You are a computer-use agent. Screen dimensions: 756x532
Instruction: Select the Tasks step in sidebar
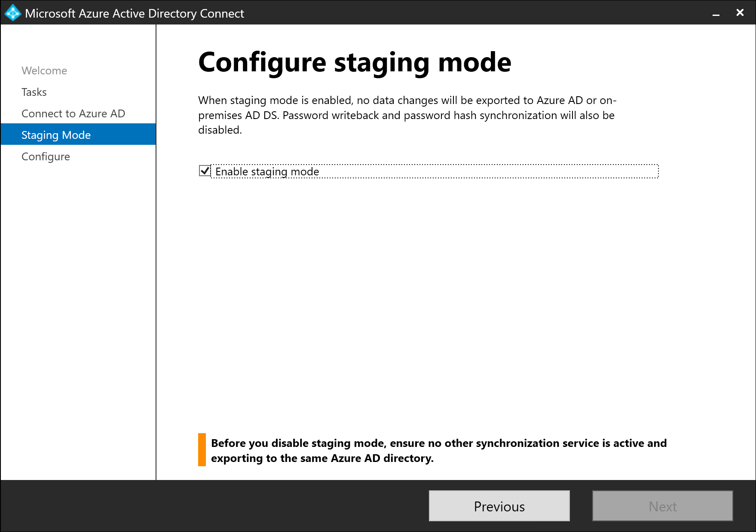point(34,92)
